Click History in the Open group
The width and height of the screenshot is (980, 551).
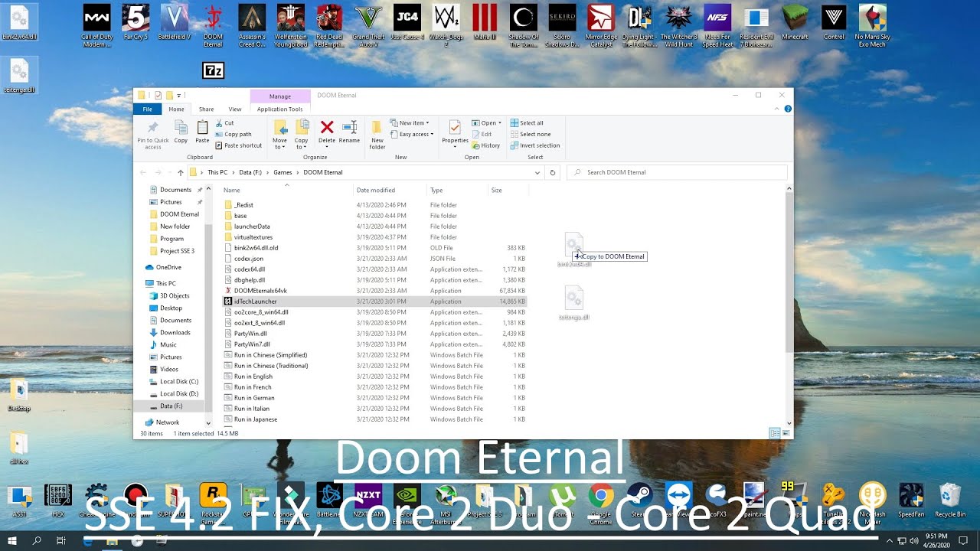[486, 145]
